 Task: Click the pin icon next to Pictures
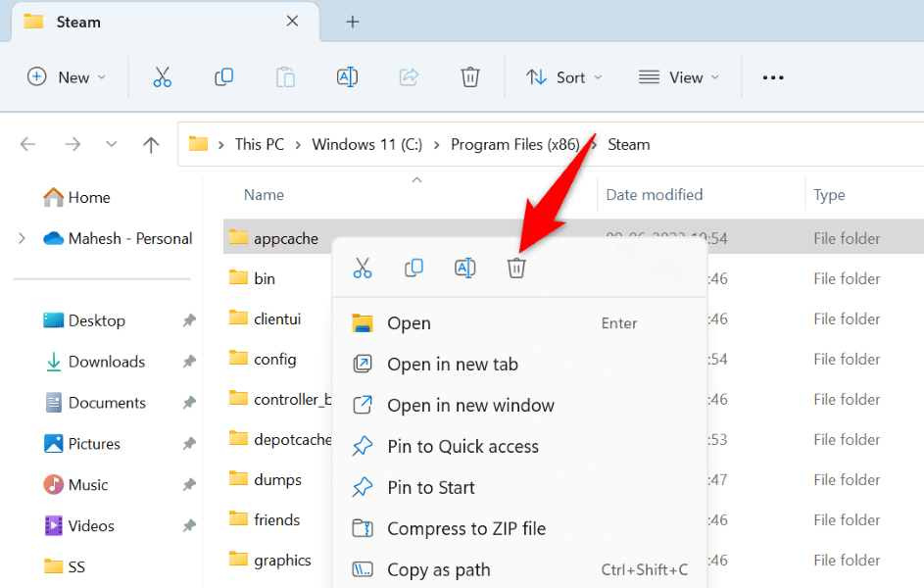click(x=189, y=444)
